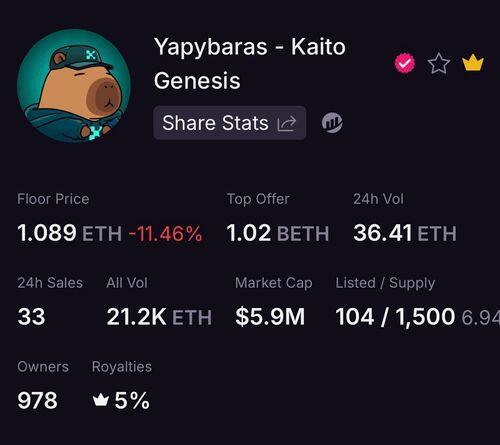Click the Listed / Supply value 104 / 1,500
The image size is (500, 445).
395,316
